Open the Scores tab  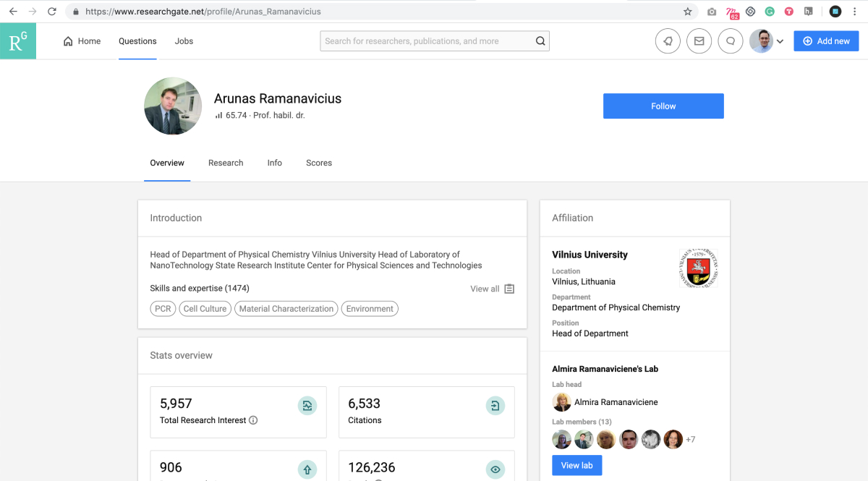[318, 163]
